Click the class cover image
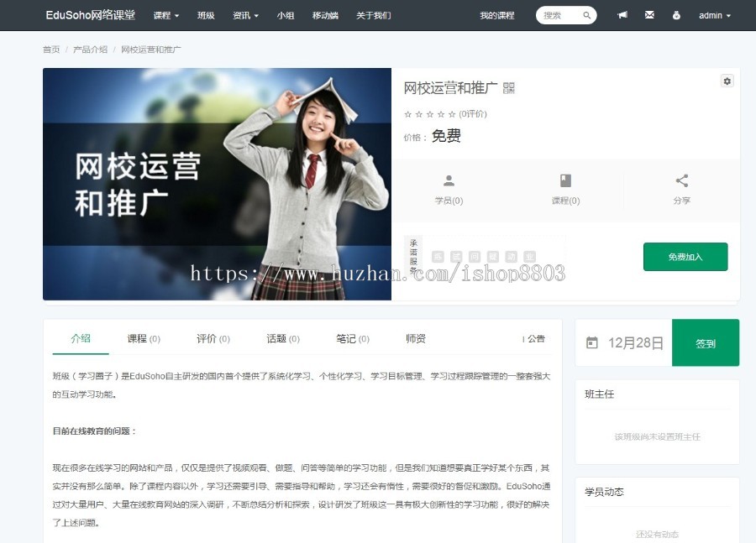Viewport: 756px width, 543px height. tap(217, 184)
